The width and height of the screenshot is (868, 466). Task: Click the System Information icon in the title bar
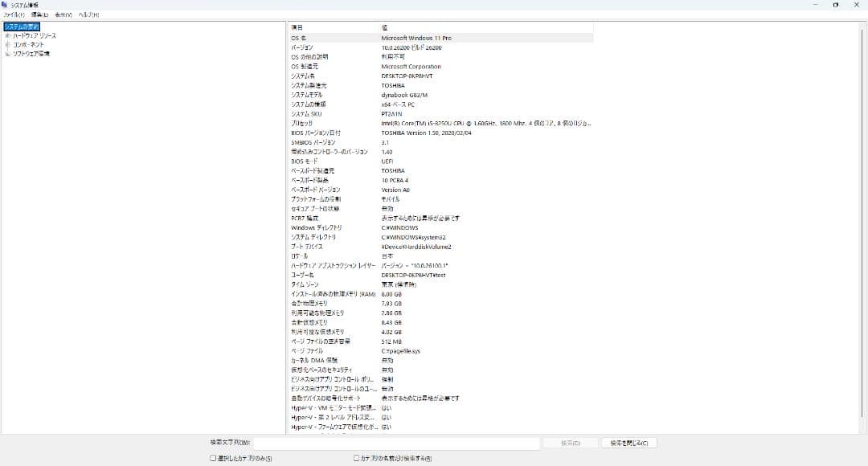(6, 4)
